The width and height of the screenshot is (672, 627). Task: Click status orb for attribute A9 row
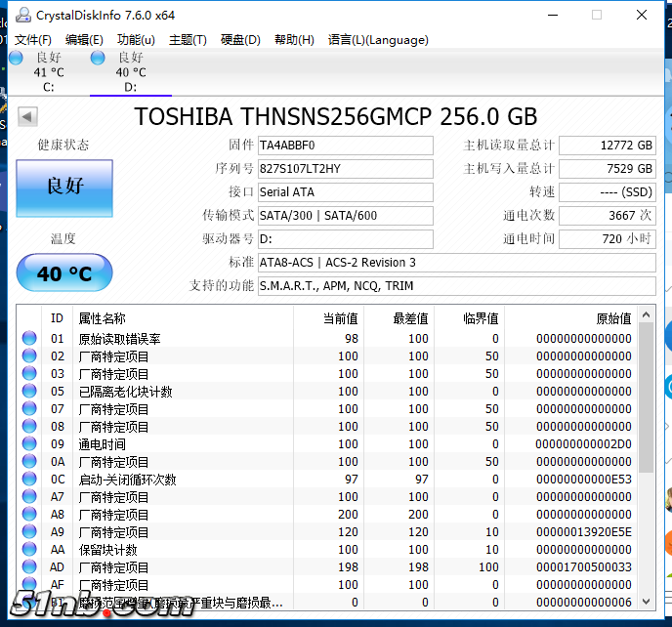coord(30,532)
